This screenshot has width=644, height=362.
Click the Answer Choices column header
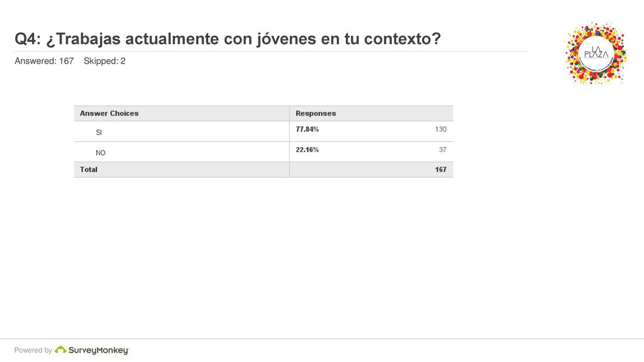click(x=109, y=113)
